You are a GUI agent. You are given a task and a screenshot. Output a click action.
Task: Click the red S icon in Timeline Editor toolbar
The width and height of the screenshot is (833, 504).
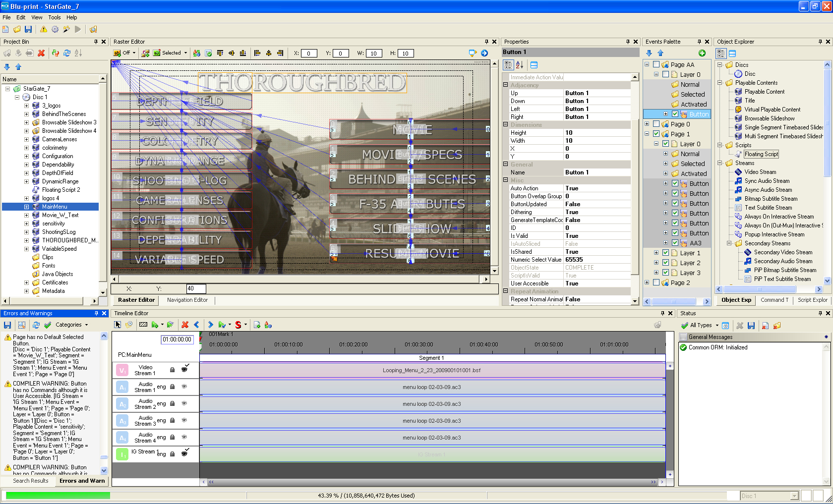click(238, 325)
